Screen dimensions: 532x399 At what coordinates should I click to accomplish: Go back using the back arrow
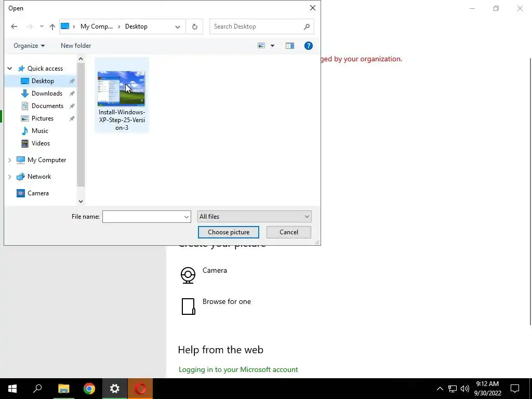point(14,26)
